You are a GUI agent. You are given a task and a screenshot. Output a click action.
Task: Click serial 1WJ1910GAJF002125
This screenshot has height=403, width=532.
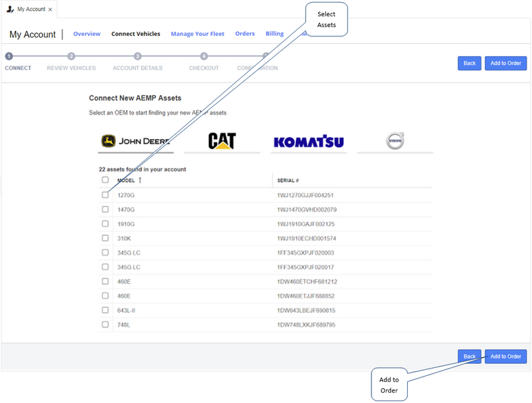click(305, 224)
